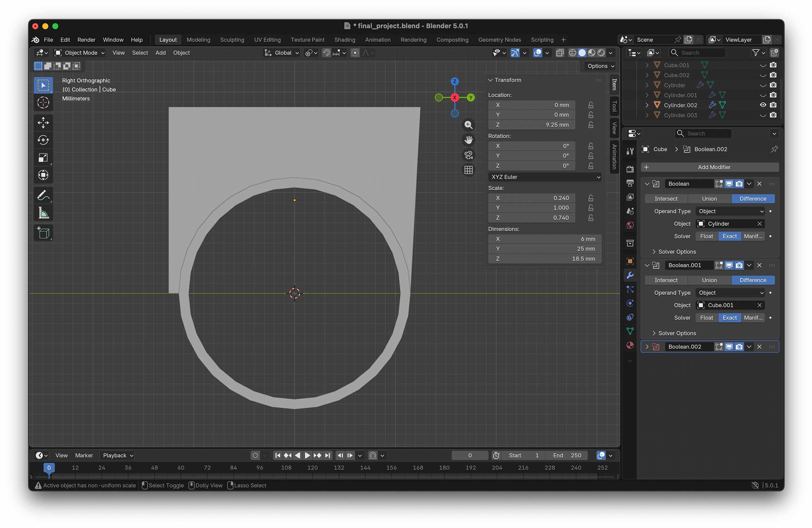
Task: Set Boolean modifier operation to Union
Action: pos(709,199)
